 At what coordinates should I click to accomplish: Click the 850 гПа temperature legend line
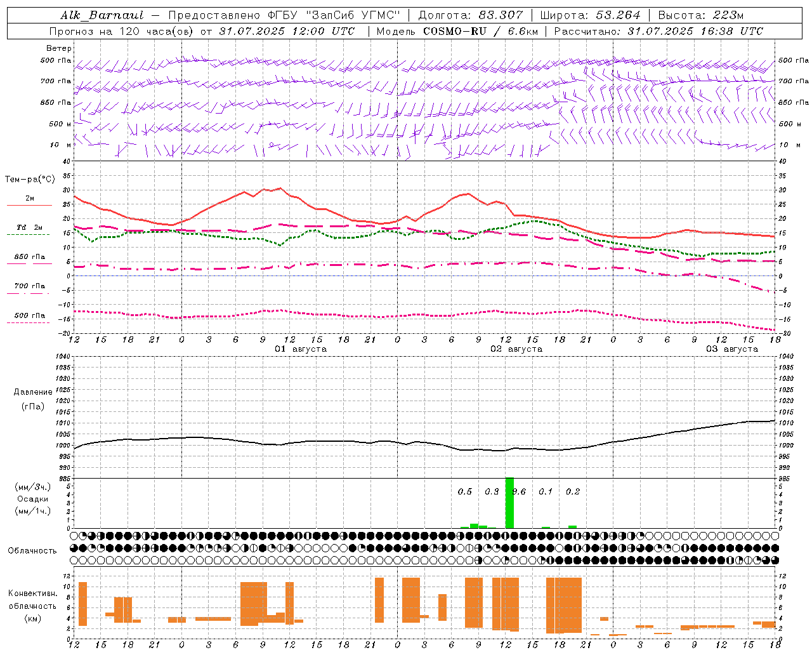(x=29, y=263)
